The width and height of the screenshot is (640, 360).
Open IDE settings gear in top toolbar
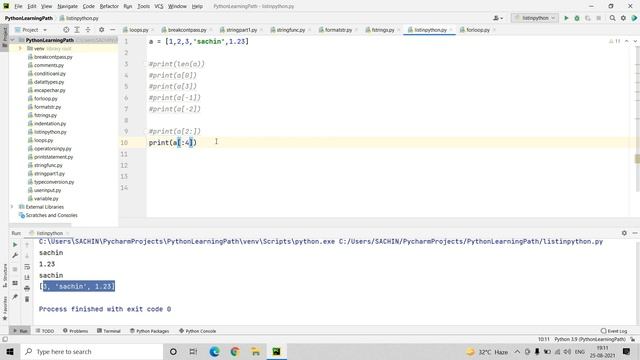coord(623,18)
